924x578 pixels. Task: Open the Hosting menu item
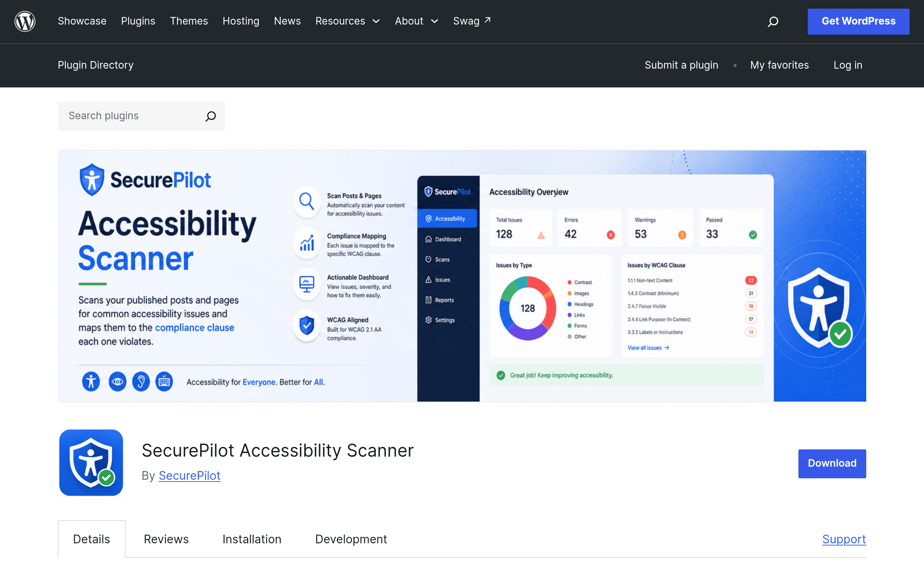click(241, 21)
